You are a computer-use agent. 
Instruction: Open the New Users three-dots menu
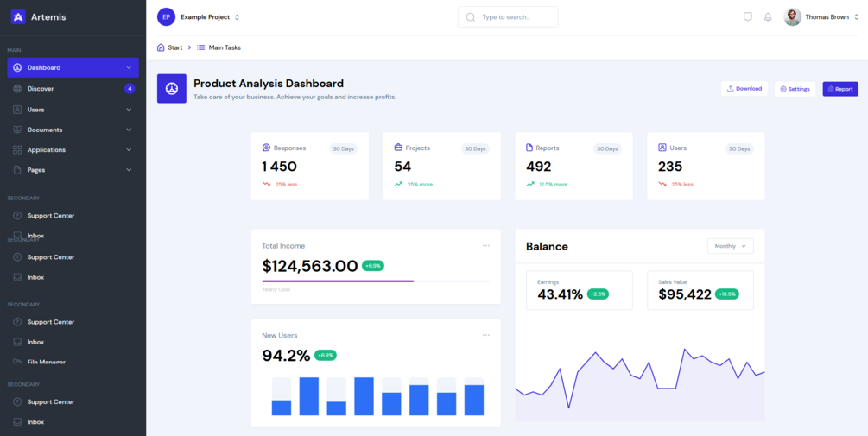click(486, 335)
